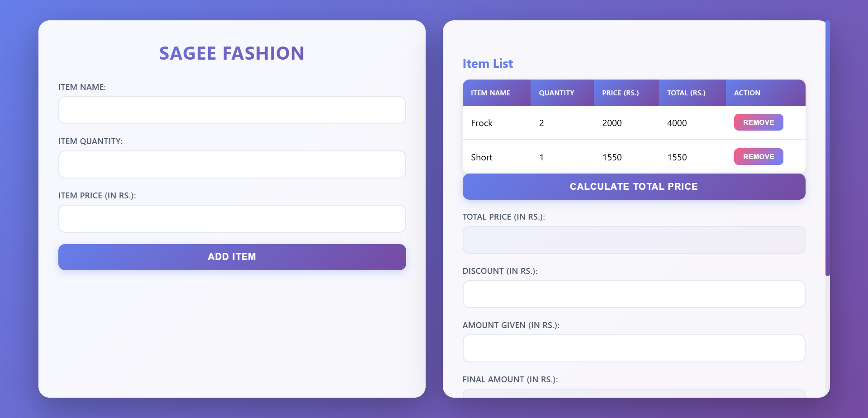Screen dimensions: 868x418
Task: Click the Item Quantity input field
Action: click(232, 164)
